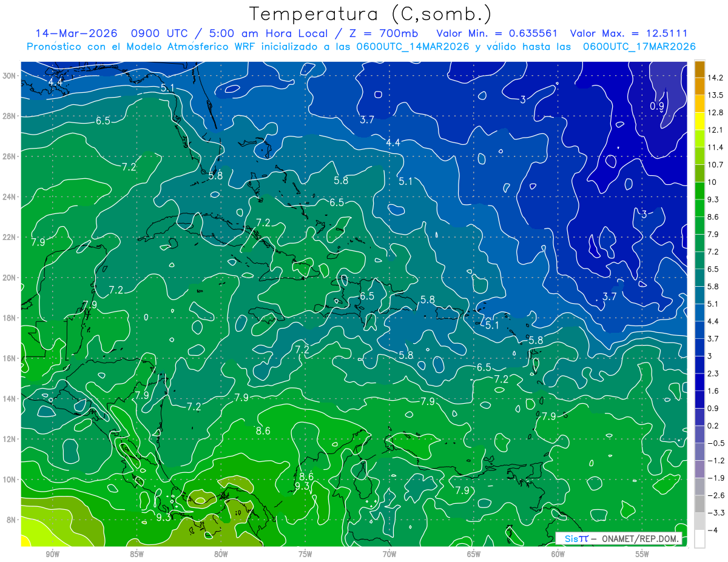Pick the legend swatch between 9.3 and 10

699,191
